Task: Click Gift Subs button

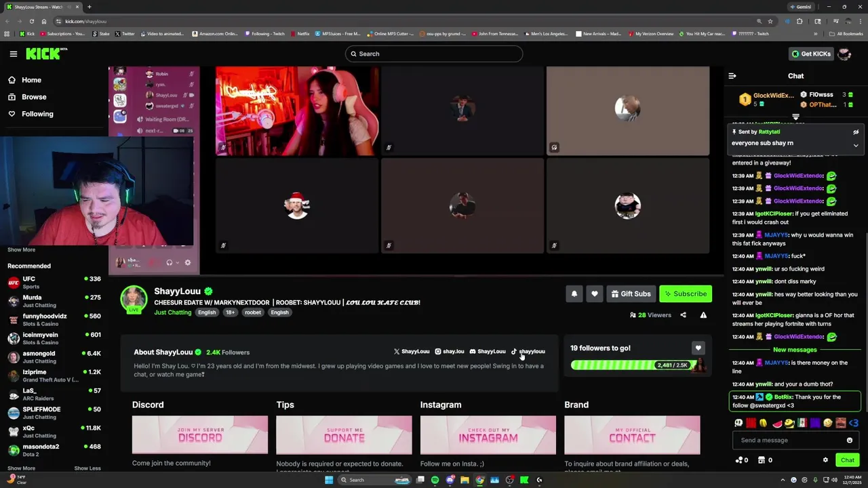Action: (x=631, y=293)
